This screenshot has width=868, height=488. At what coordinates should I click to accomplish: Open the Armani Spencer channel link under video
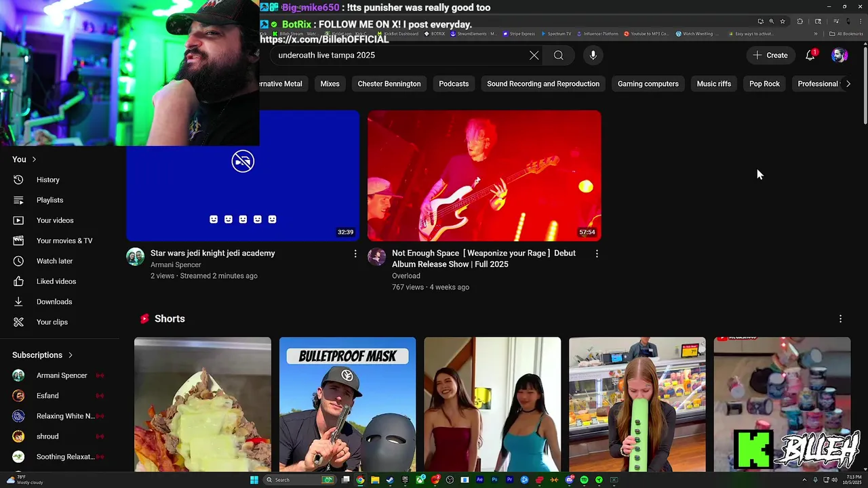point(176,265)
